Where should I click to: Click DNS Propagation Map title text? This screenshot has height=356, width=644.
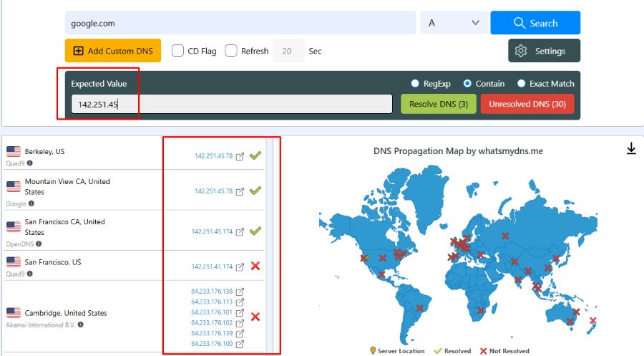(458, 151)
